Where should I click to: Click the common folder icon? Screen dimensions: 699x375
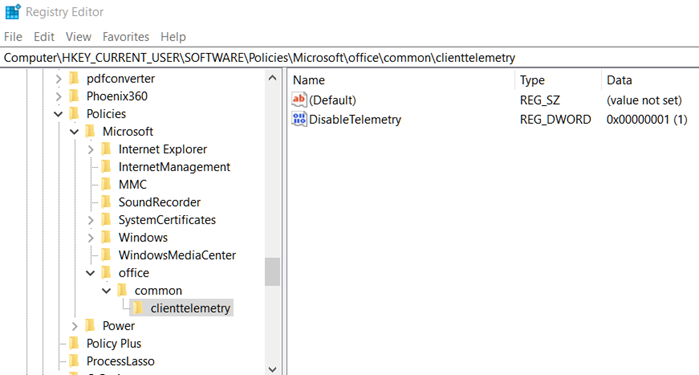click(122, 290)
